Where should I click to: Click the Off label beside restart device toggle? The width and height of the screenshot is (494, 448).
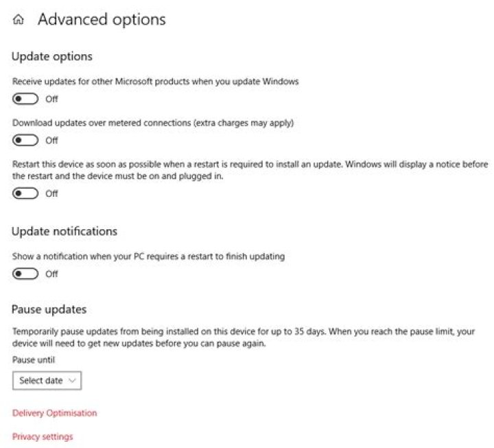tap(52, 193)
